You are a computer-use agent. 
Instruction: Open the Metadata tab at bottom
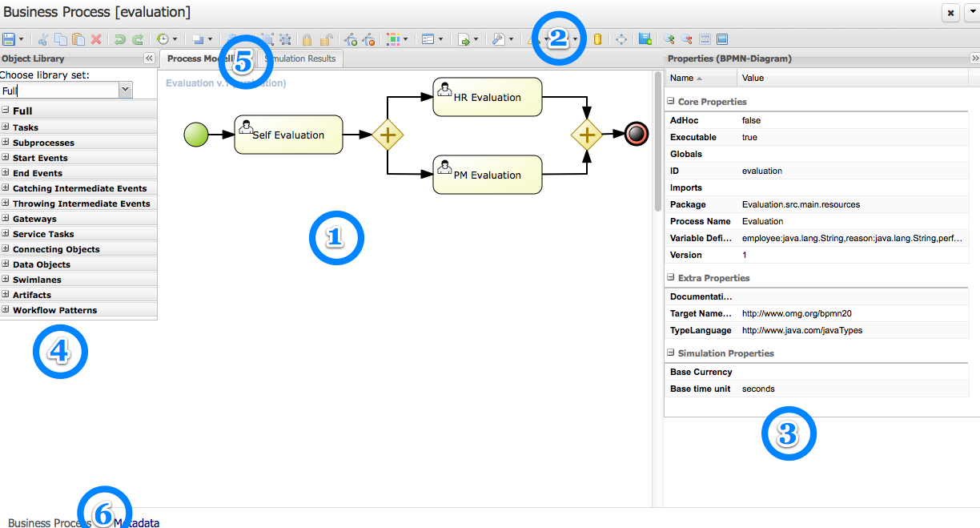click(x=138, y=523)
